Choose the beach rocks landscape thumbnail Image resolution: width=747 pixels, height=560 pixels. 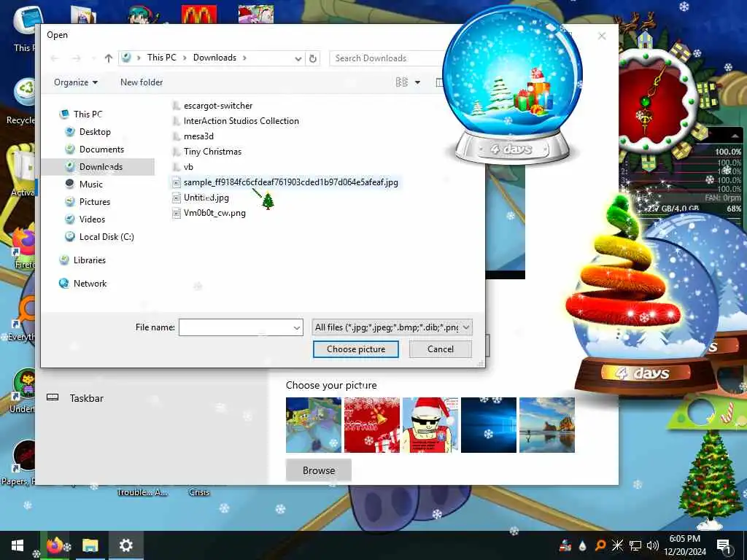(x=547, y=425)
